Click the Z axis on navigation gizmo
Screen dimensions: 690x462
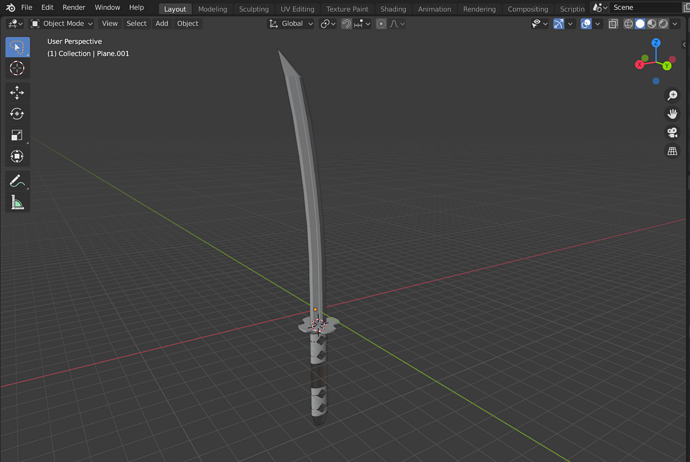click(x=656, y=43)
